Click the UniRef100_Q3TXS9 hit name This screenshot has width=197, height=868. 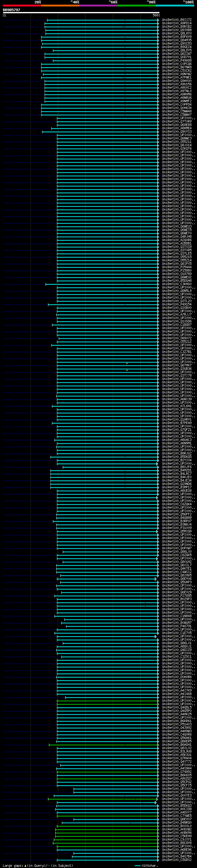[x=177, y=247]
